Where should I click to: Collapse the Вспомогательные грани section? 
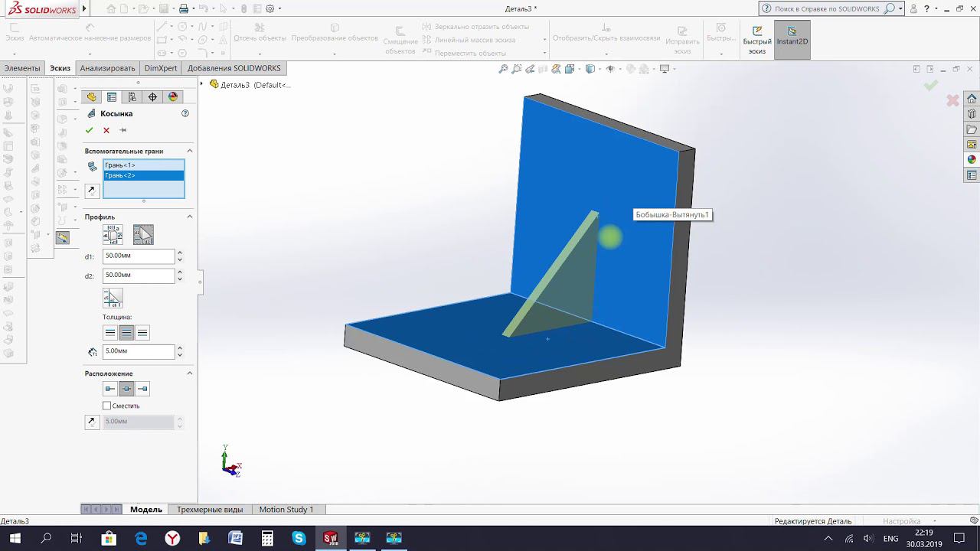(189, 151)
